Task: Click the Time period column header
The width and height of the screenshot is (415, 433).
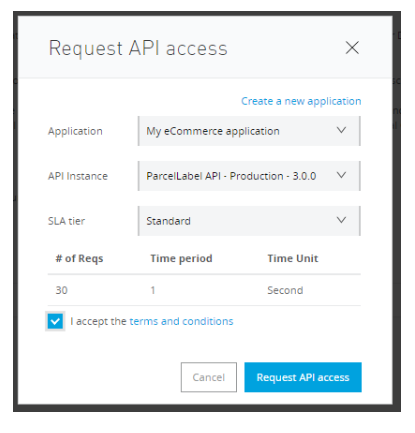Action: pos(181,259)
